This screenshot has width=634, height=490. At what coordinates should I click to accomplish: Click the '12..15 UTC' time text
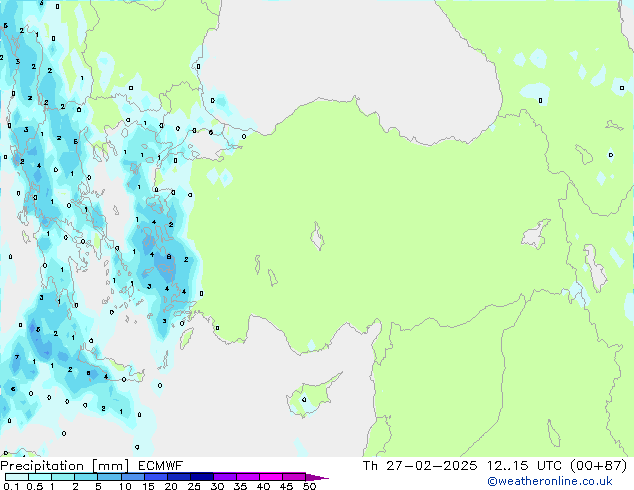[x=524, y=466]
